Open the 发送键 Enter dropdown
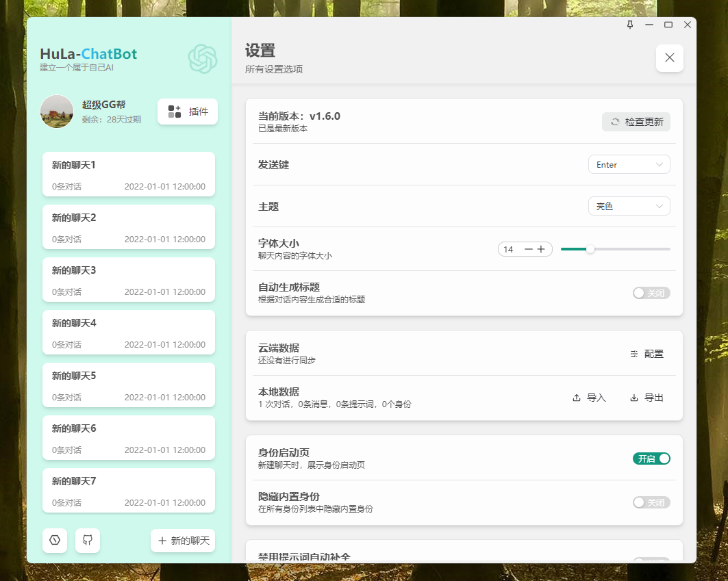This screenshot has height=581, width=728. click(x=629, y=164)
